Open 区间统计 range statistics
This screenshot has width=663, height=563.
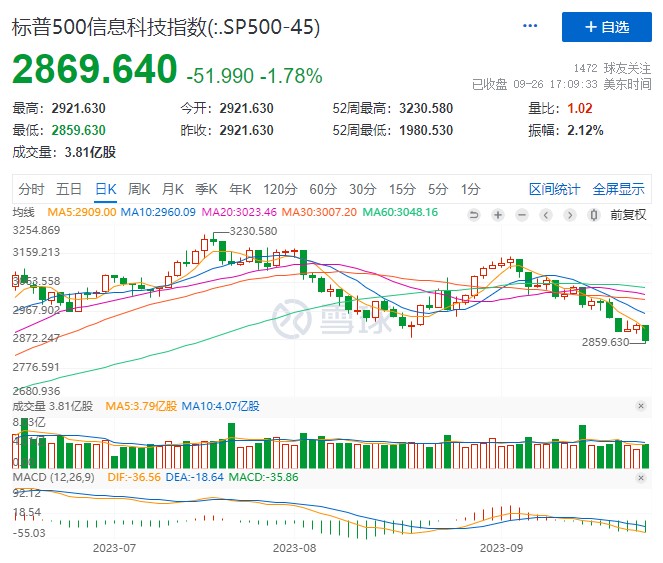click(x=554, y=189)
